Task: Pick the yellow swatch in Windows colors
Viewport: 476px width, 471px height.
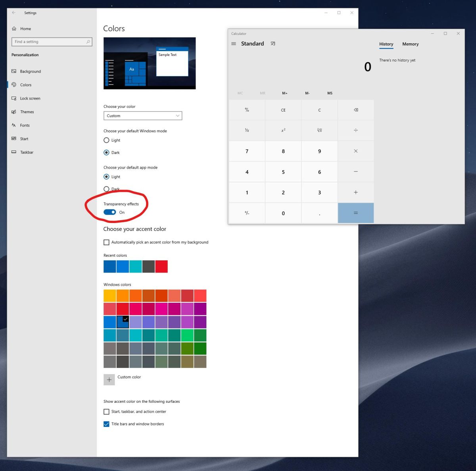Action: [x=109, y=296]
